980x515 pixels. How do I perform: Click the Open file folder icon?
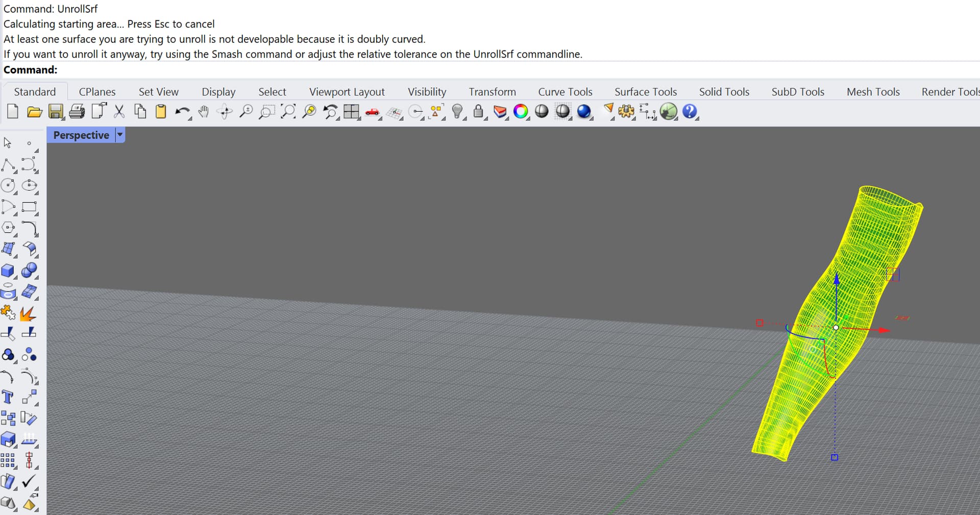tap(34, 112)
